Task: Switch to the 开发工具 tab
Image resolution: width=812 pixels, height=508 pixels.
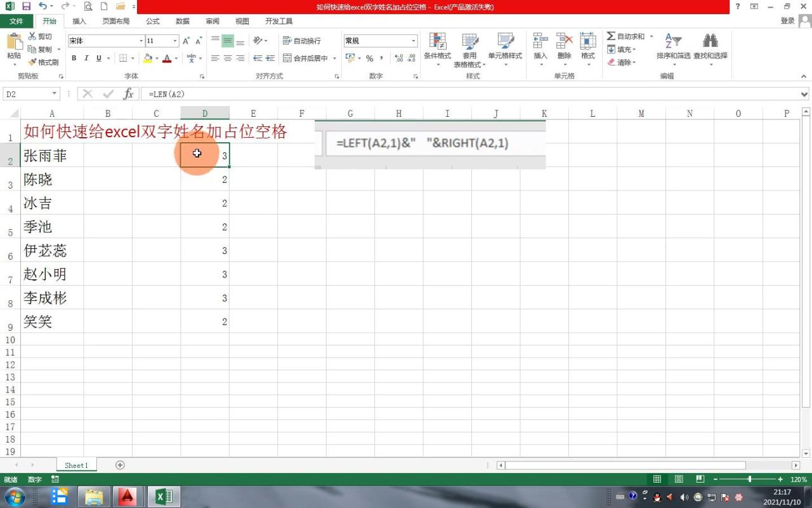Action: [x=279, y=21]
